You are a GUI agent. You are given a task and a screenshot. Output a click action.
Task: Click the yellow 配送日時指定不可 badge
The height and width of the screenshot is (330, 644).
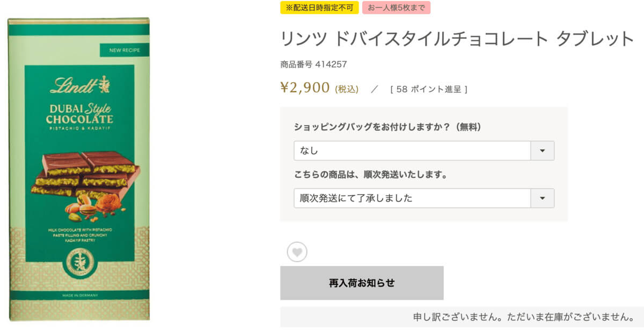point(319,8)
